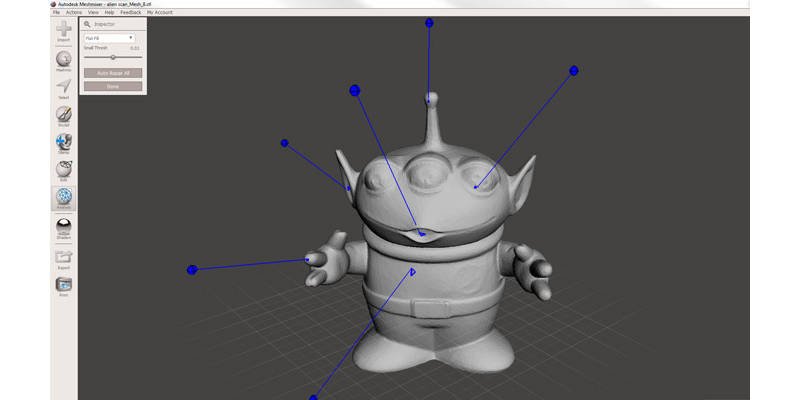Open the Edit tool
Viewport: 800px width, 400px height.
coord(64,171)
